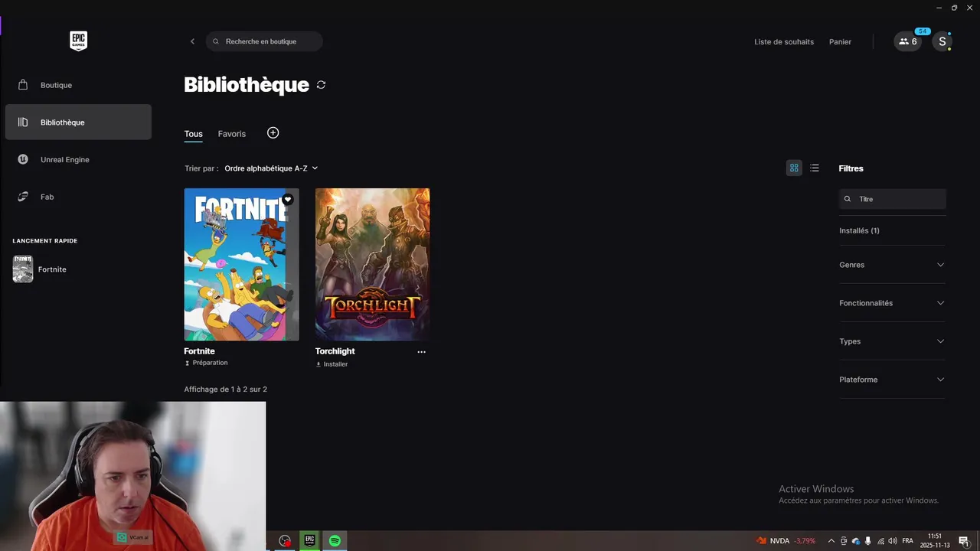Click the VCam.ai watermark badge
The width and height of the screenshot is (980, 551).
coord(133,538)
